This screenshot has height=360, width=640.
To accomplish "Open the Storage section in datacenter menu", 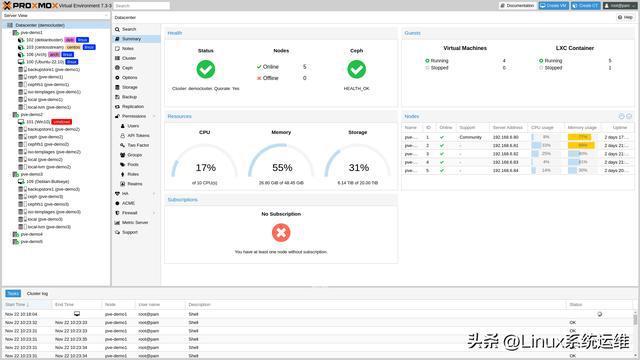I will pos(129,87).
